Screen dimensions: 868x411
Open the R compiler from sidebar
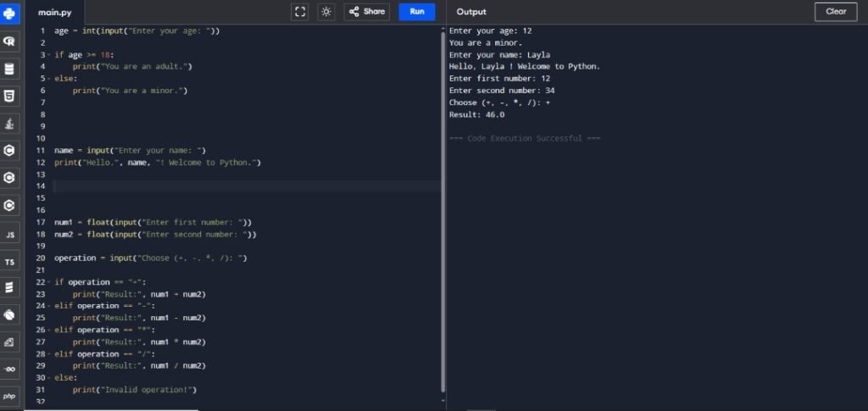click(x=9, y=42)
